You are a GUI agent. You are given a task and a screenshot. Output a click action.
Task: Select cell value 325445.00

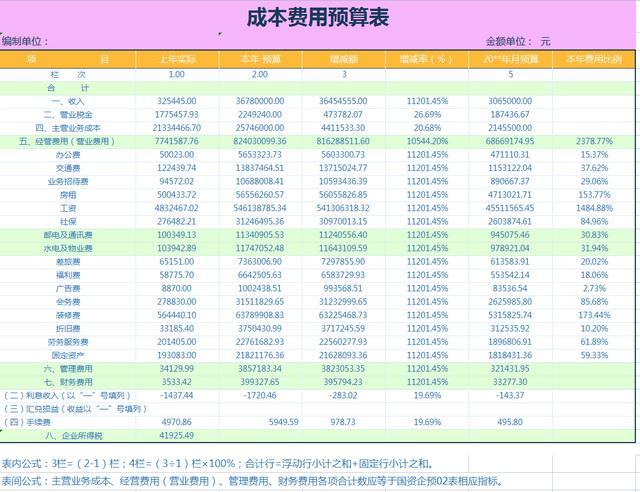tap(177, 101)
